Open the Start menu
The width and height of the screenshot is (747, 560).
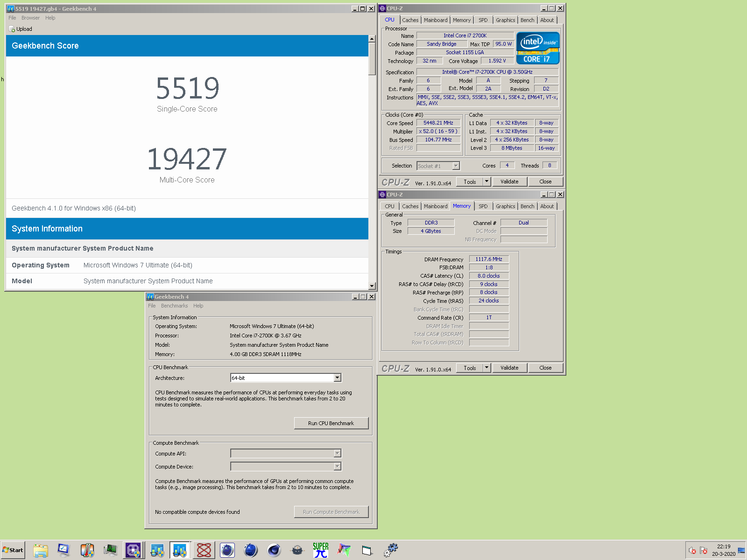[x=13, y=550]
